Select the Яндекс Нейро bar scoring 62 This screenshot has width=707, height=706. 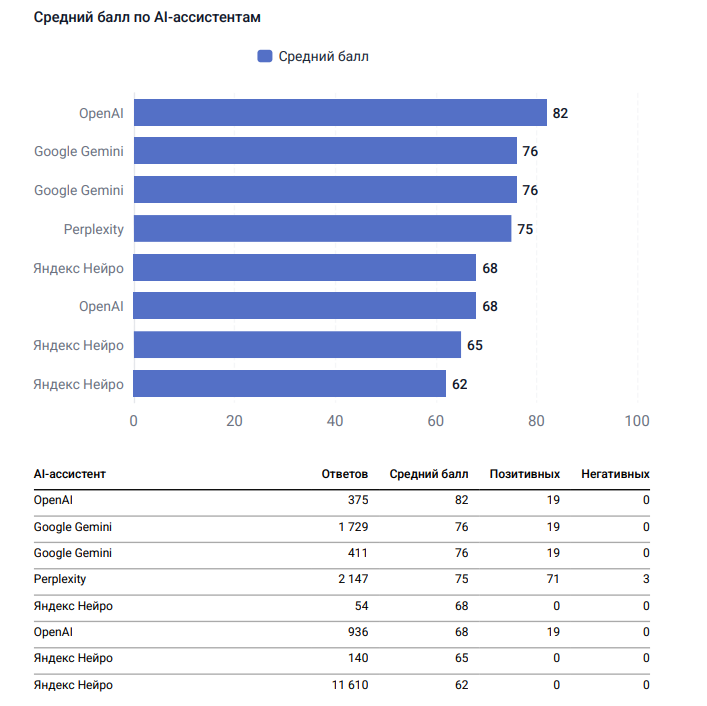coord(290,384)
